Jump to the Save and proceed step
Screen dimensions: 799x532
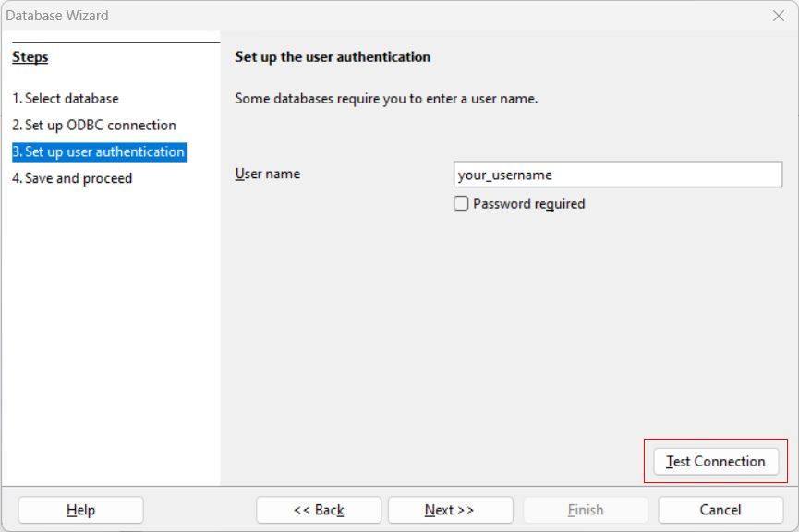[72, 178]
